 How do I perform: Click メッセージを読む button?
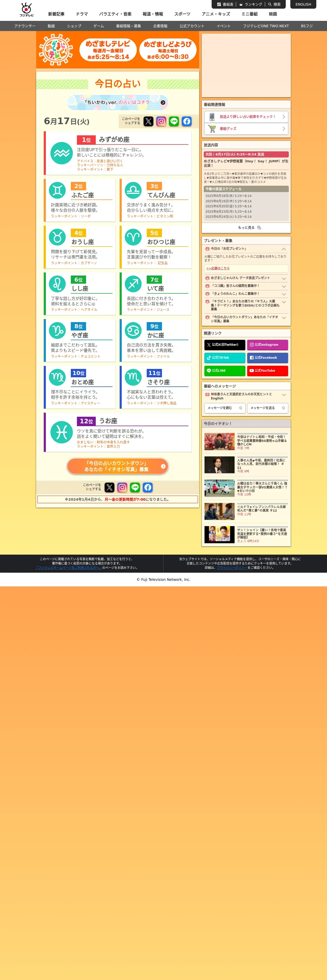point(225,408)
